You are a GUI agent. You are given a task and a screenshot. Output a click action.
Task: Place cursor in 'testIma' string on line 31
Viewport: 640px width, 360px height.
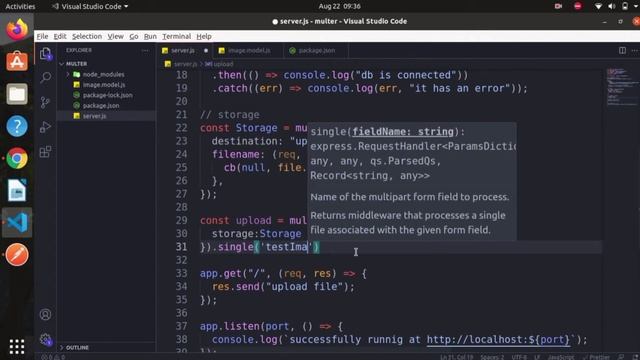286,247
